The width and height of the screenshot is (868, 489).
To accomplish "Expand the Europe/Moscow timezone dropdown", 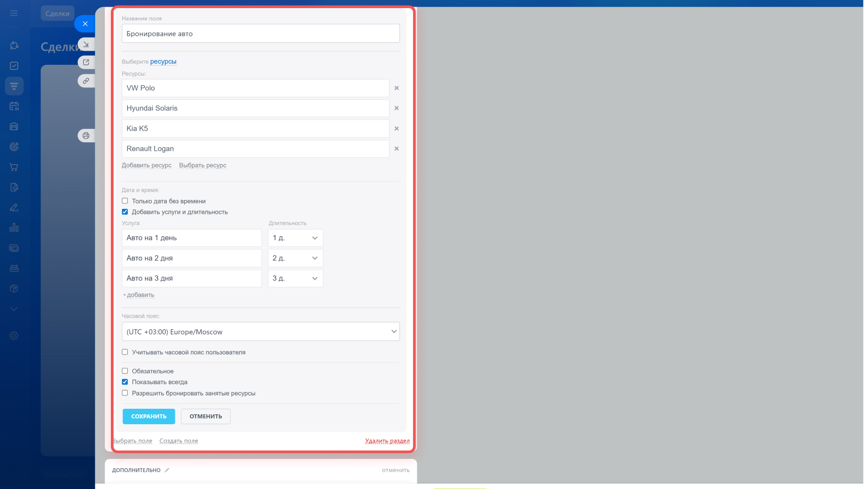I will [x=260, y=332].
